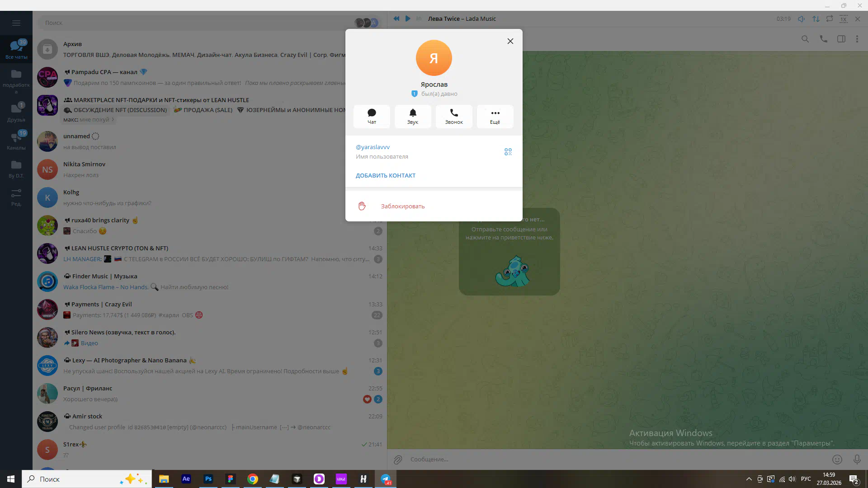This screenshot has height=488, width=868.
Task: Switch to the Друзья folder tab
Action: point(16,112)
